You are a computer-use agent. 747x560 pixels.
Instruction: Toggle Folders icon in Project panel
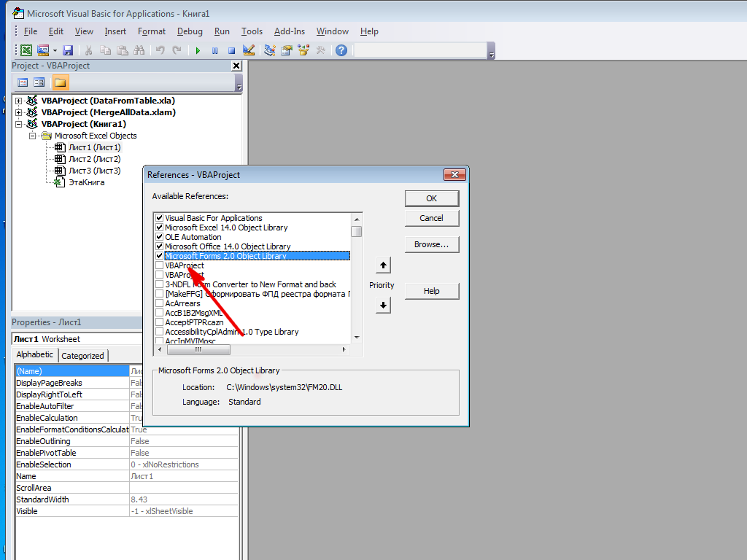(60, 82)
